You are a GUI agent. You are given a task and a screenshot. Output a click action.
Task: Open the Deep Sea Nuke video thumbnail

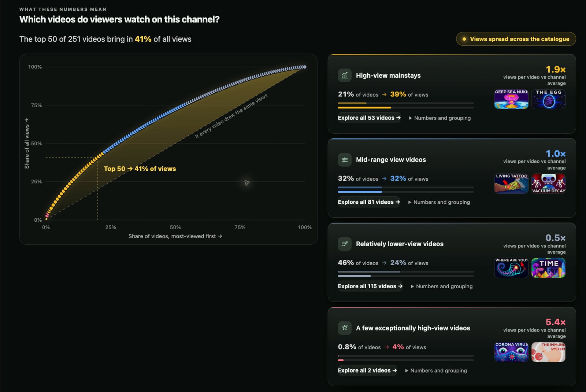point(511,99)
